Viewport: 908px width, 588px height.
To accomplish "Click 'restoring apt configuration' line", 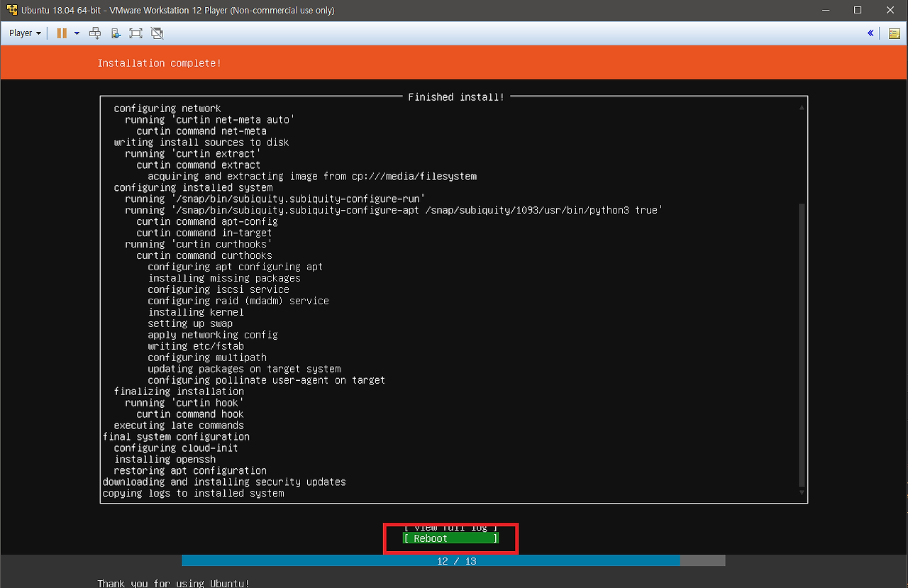I will click(x=190, y=472).
